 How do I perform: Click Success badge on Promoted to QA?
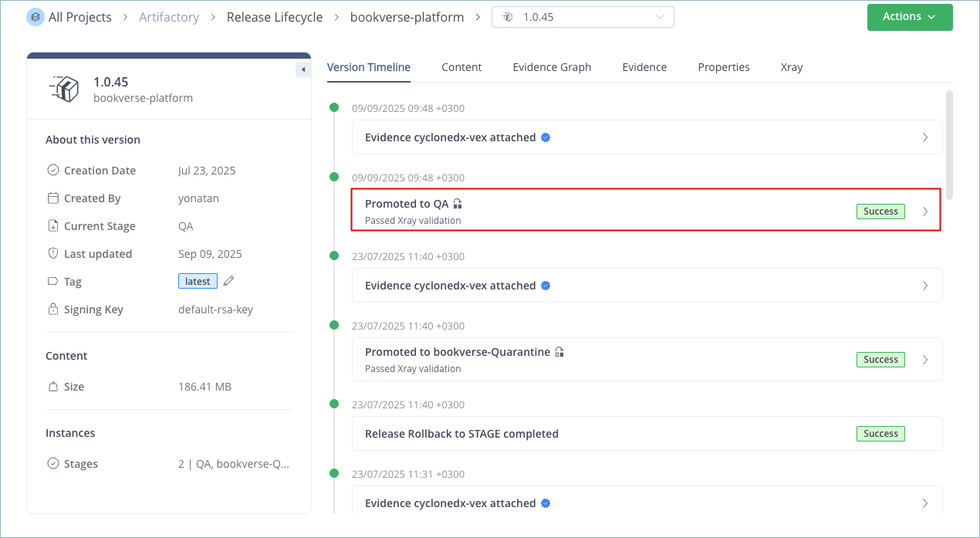[x=880, y=211]
